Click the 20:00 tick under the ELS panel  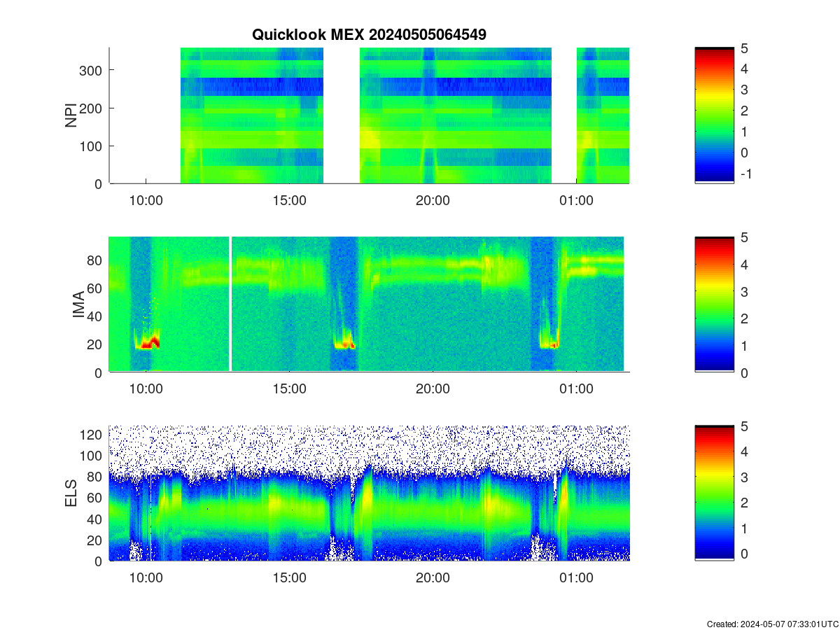click(433, 578)
